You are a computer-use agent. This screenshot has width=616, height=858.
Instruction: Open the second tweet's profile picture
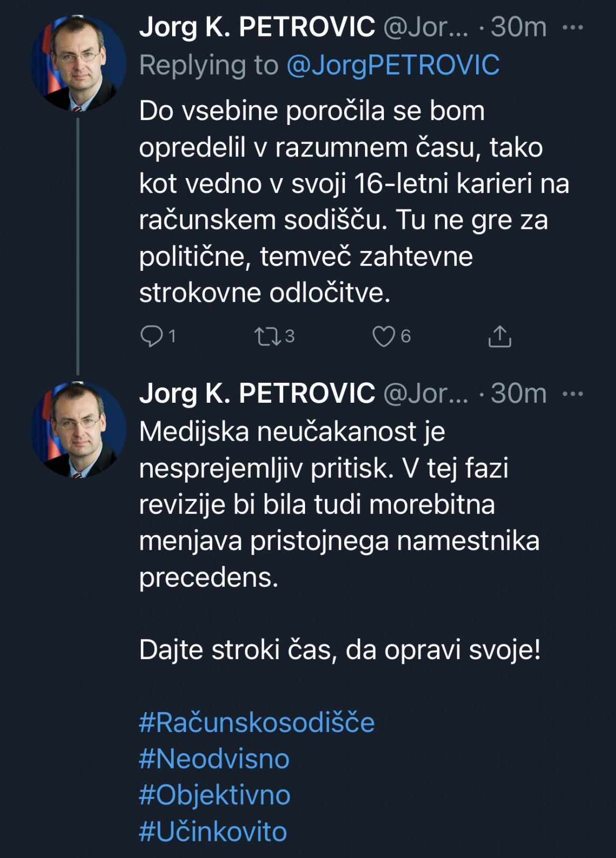[78, 430]
